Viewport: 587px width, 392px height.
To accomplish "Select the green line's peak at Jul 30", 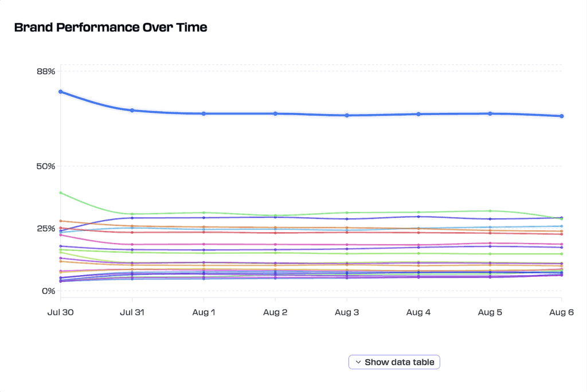I will 60,193.
